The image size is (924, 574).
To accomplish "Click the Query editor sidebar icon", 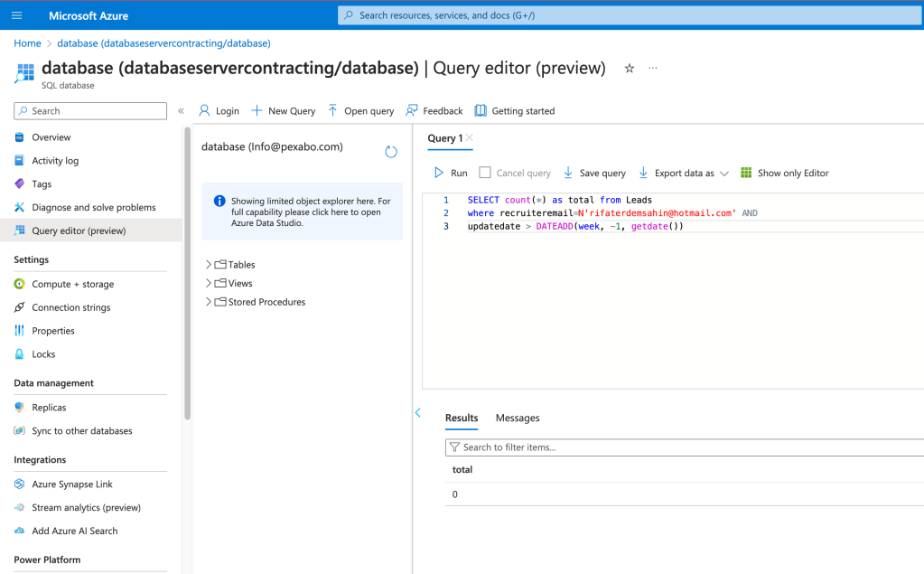I will tap(20, 231).
